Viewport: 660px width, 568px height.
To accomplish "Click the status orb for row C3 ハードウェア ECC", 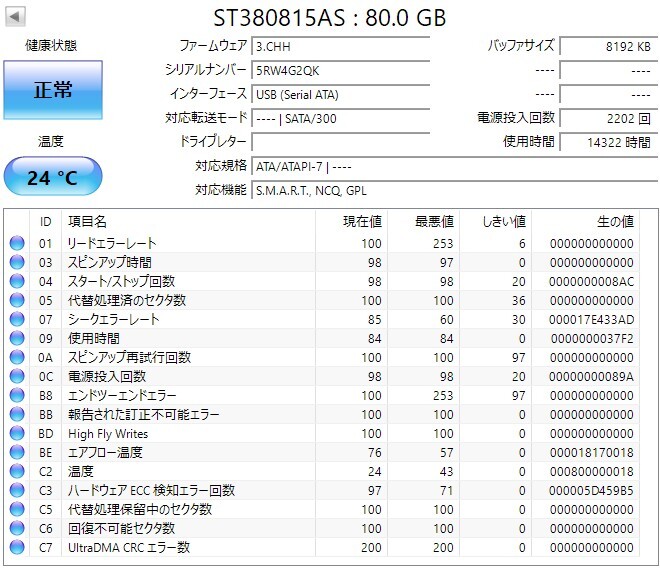I will coord(17,491).
